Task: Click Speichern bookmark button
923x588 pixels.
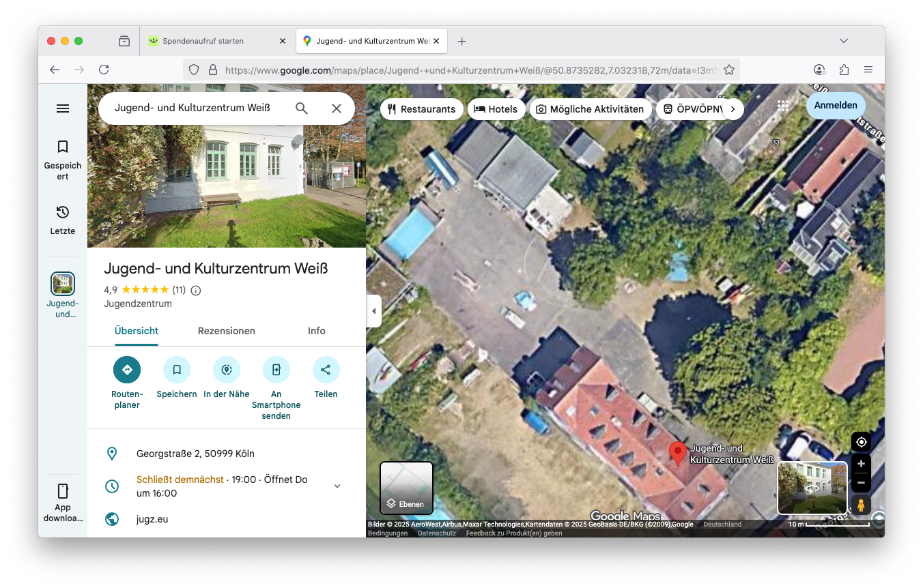Action: point(177,370)
